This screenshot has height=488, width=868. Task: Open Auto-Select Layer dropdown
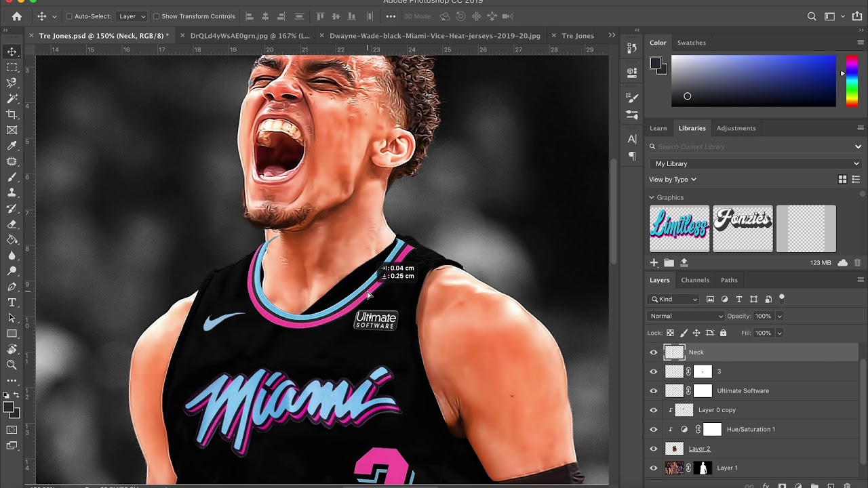(x=132, y=16)
